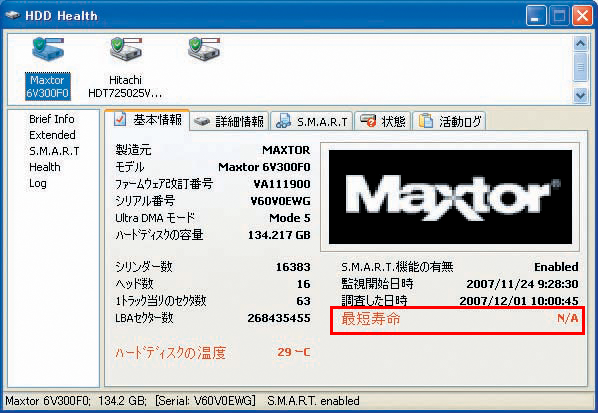Click the hard disk icon on 詳細情報 tab

tap(202, 122)
